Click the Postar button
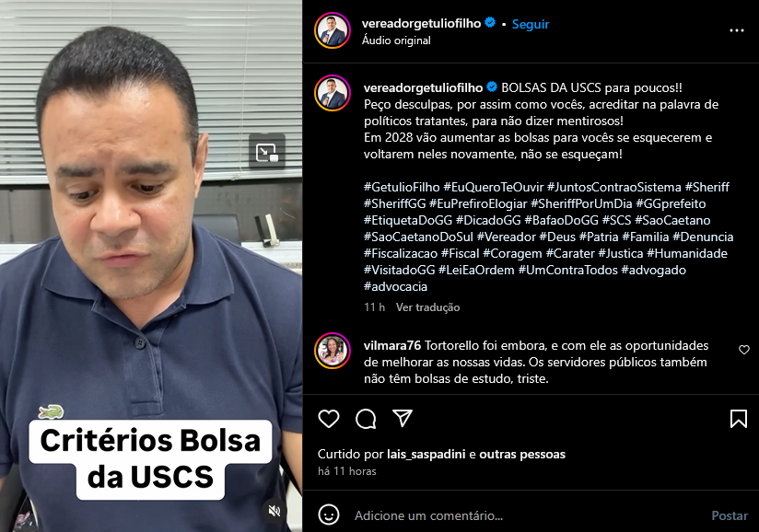The image size is (759, 532). click(x=729, y=515)
